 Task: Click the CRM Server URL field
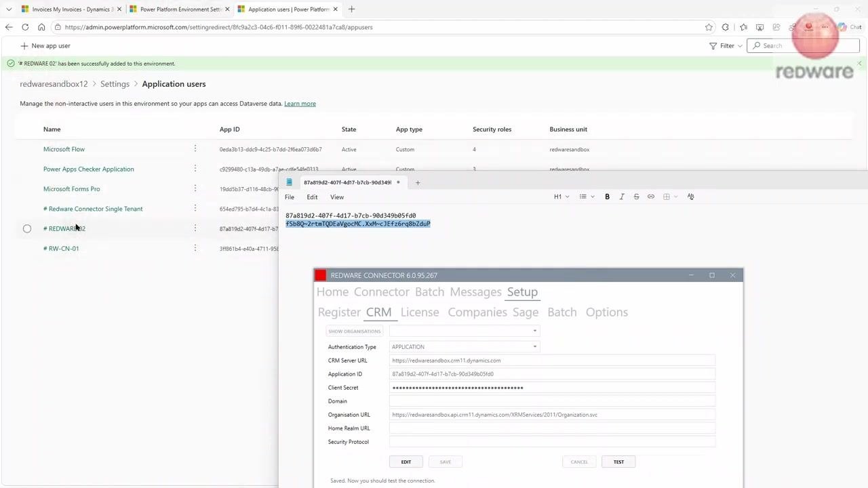tap(553, 361)
